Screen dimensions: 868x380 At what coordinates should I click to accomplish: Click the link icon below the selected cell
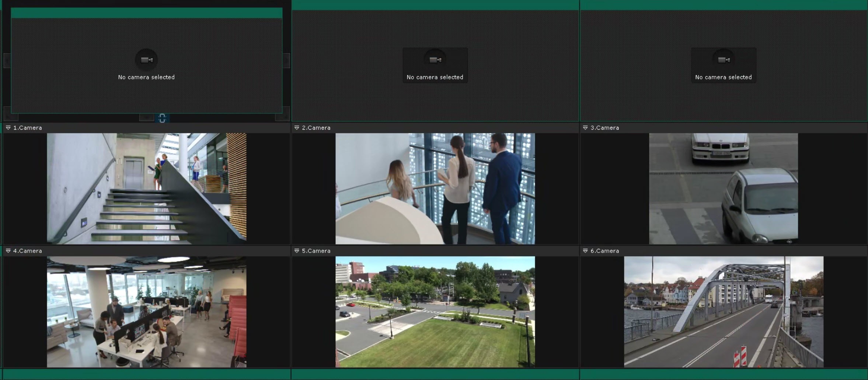click(162, 118)
